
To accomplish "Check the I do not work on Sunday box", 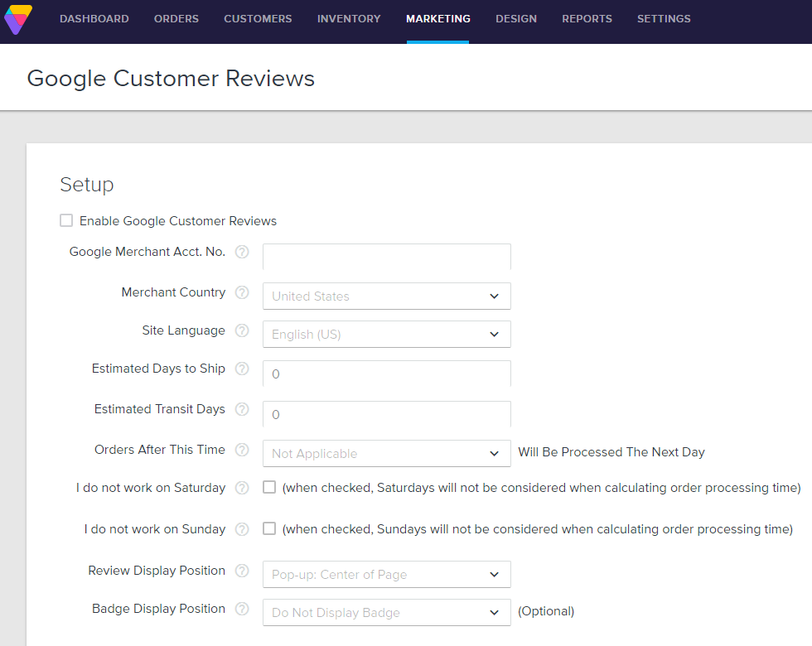I will click(x=269, y=528).
